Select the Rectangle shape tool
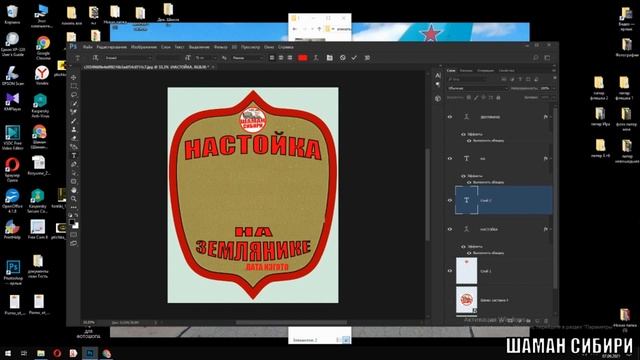 tap(74, 181)
